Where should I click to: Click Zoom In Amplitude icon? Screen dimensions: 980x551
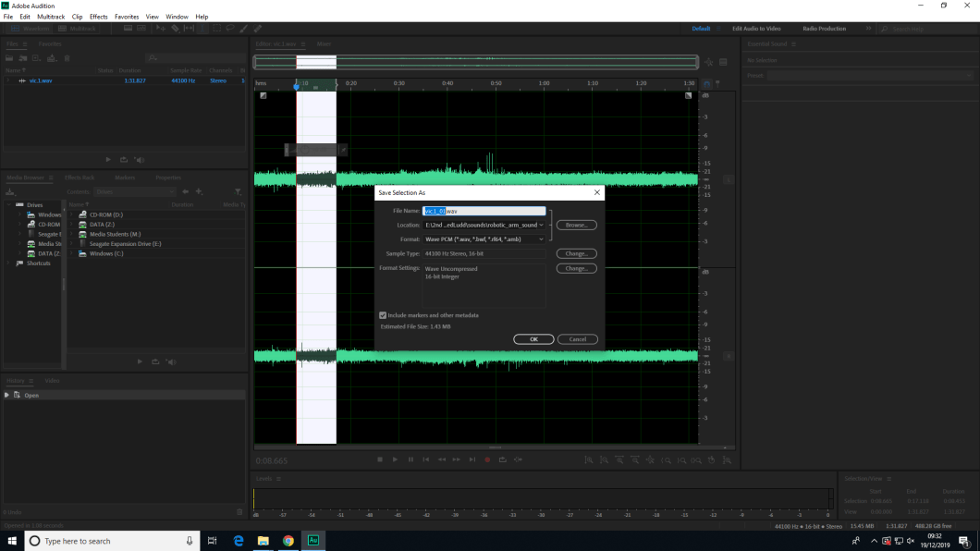click(x=589, y=459)
